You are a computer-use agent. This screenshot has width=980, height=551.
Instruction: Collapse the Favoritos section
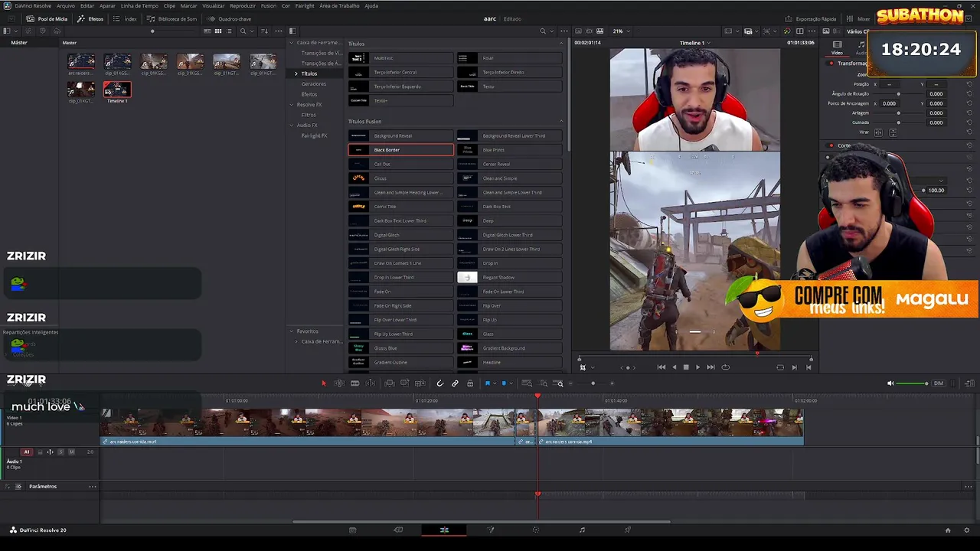(x=292, y=331)
